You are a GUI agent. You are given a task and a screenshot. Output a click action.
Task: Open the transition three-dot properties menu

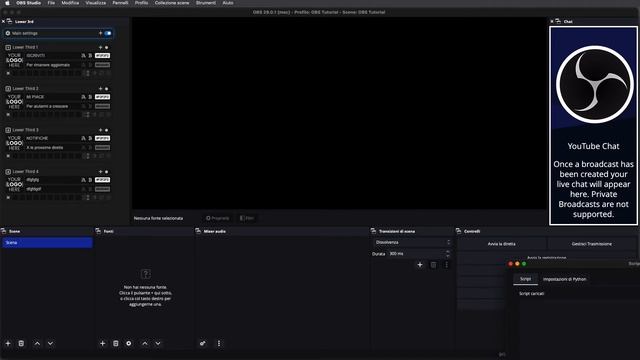[x=447, y=265]
